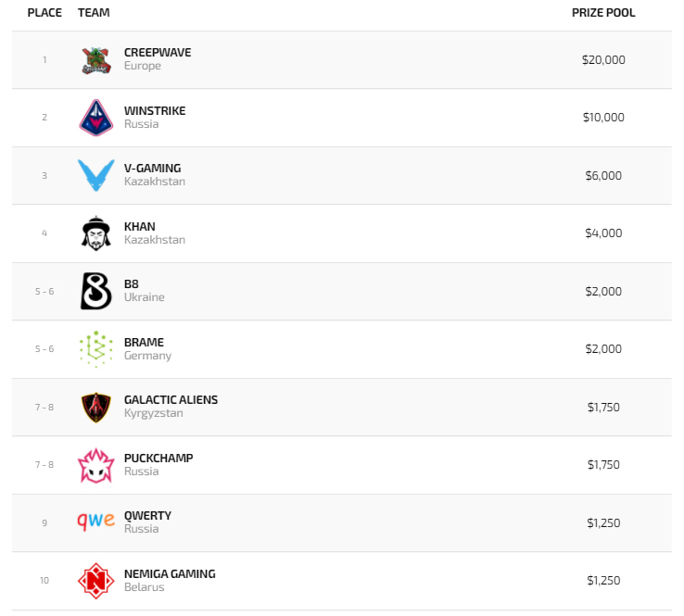Viewport: 684px width, 616px height.
Task: Select the KHAN team name
Action: (x=140, y=227)
